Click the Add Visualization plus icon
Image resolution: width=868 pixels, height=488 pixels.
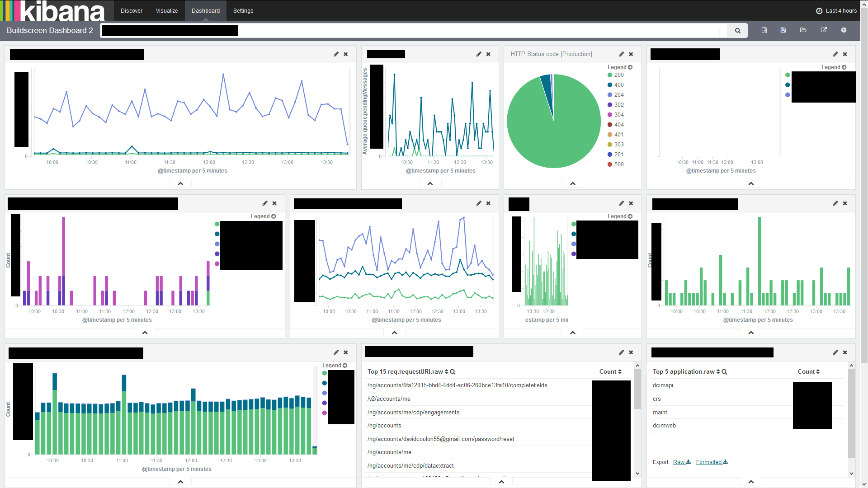click(844, 30)
